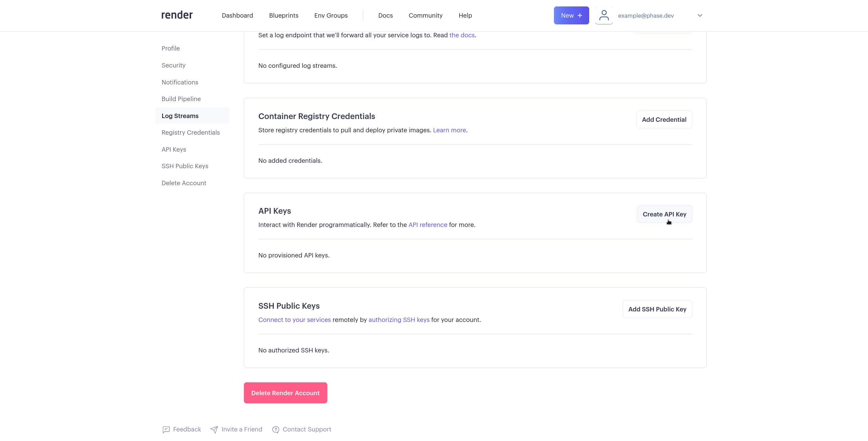Click the user avatar icon
868x441 pixels.
[604, 15]
